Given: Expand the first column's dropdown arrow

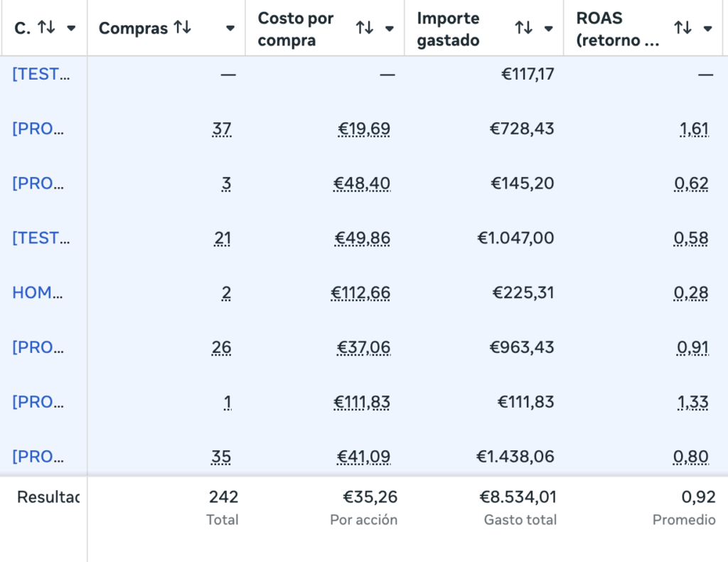Looking at the screenshot, I should click(x=71, y=28).
